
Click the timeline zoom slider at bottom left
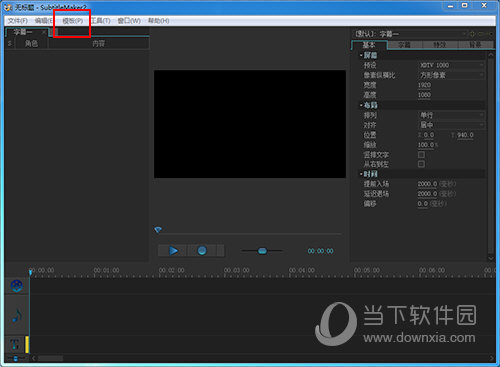click(x=15, y=358)
